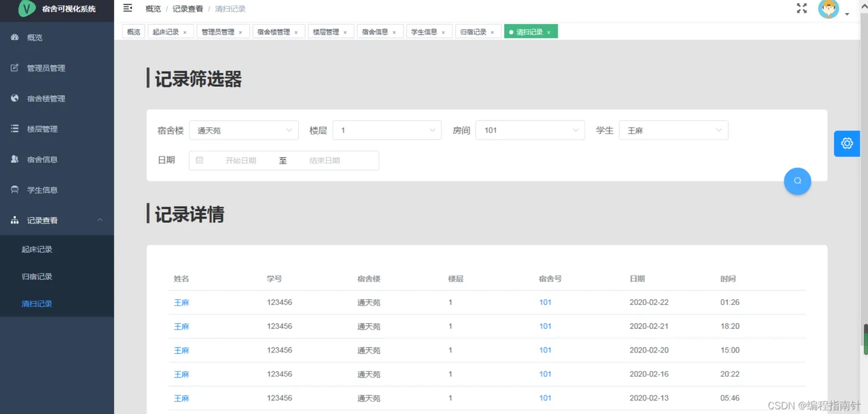Screen dimensions: 868x414
Task: Open 101 dorm link in 2020-02-16 row
Action: [545, 374]
